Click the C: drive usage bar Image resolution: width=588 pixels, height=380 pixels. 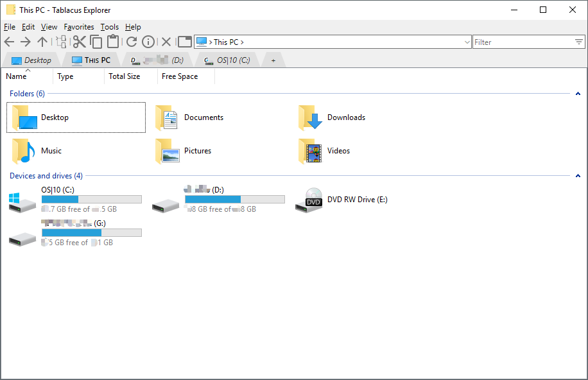coord(92,199)
